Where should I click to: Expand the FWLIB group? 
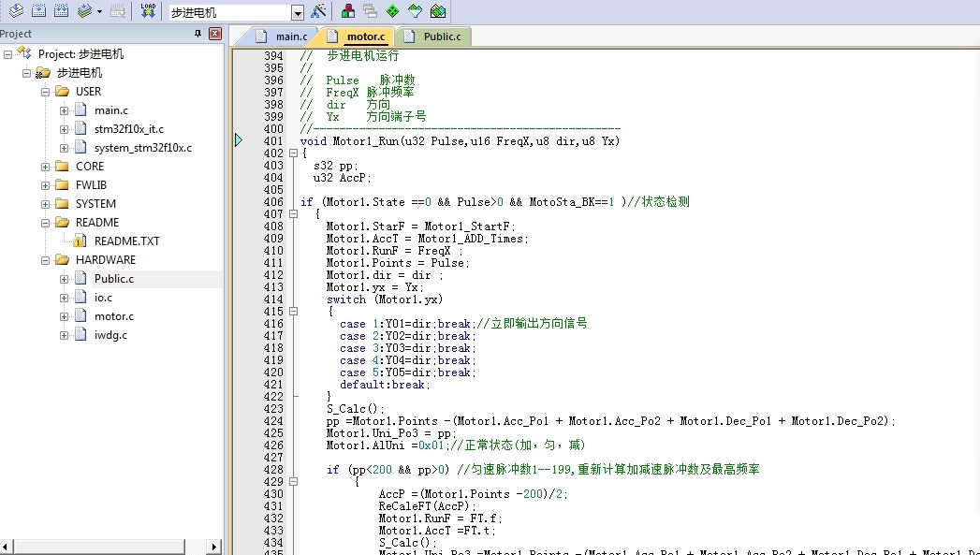coord(45,185)
